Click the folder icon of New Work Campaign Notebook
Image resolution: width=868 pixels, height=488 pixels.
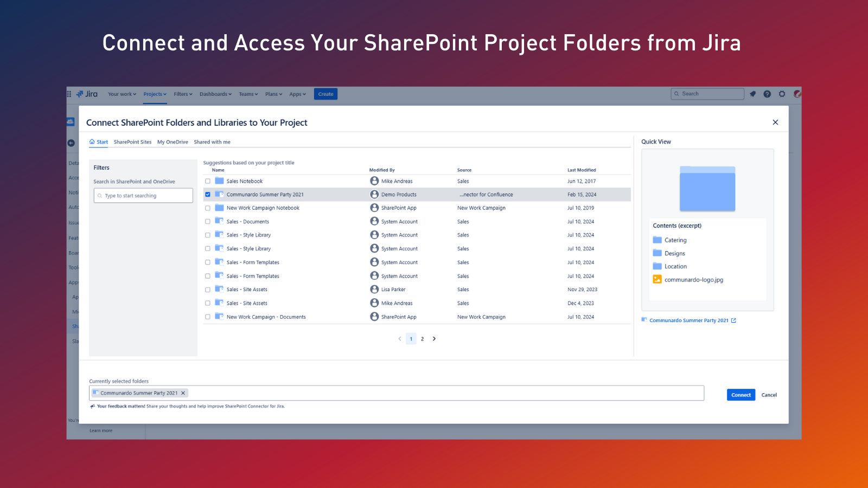click(x=219, y=208)
